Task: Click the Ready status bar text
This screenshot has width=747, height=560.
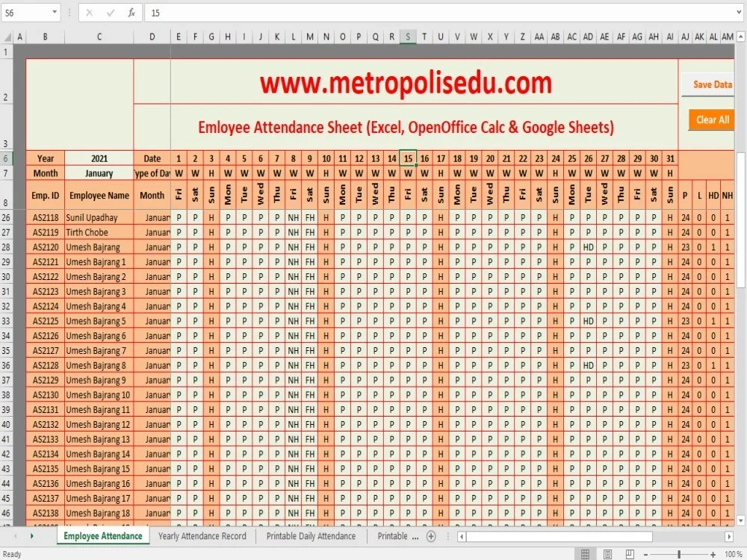Action: 12,554
